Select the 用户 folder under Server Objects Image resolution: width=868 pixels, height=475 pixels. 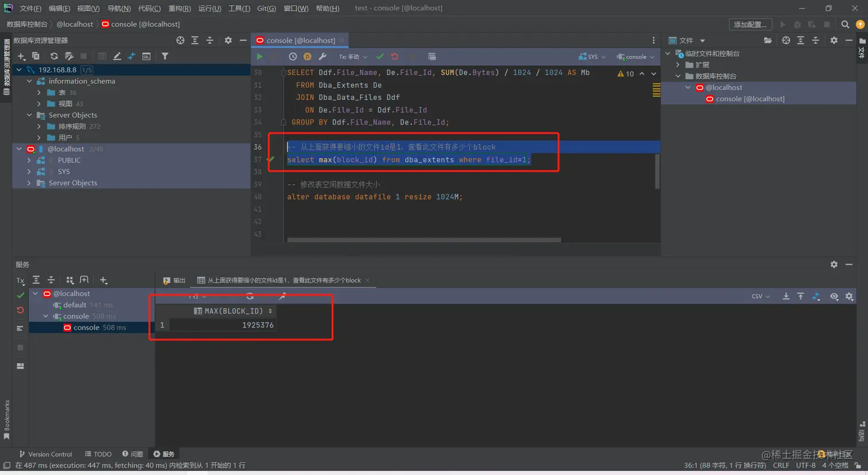65,138
